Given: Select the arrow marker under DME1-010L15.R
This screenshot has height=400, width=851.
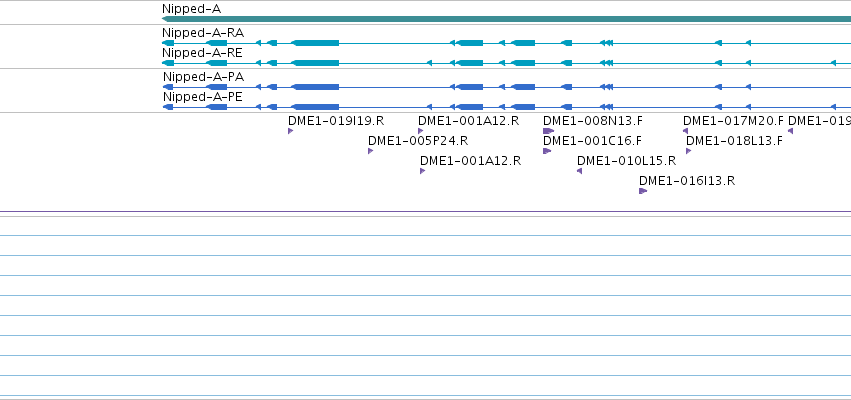Looking at the screenshot, I should 579,171.
